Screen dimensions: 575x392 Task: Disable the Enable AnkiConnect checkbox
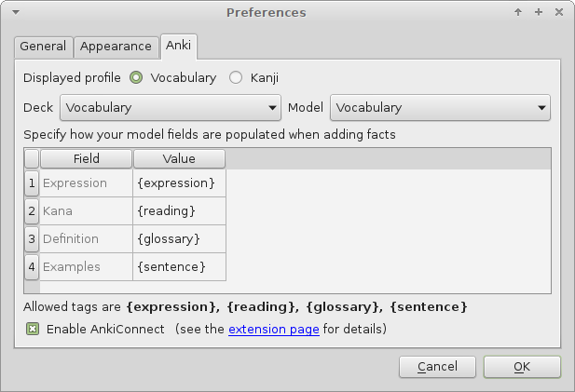(33, 329)
